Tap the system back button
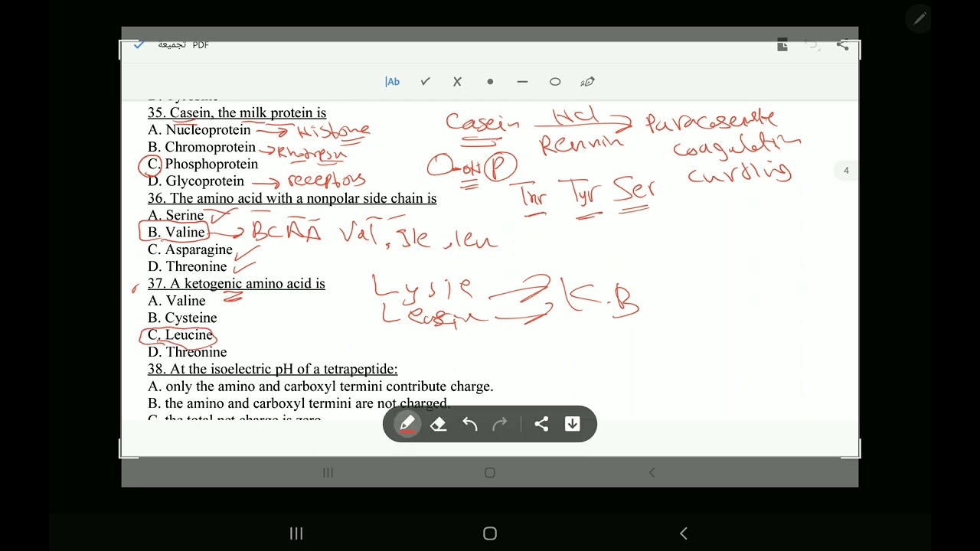Screen dimensions: 980x551 coord(684,533)
